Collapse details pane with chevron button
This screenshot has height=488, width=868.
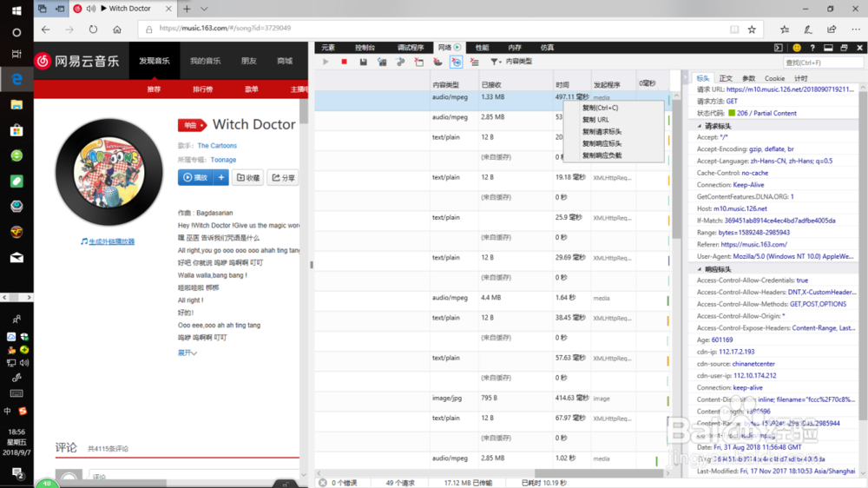686,77
